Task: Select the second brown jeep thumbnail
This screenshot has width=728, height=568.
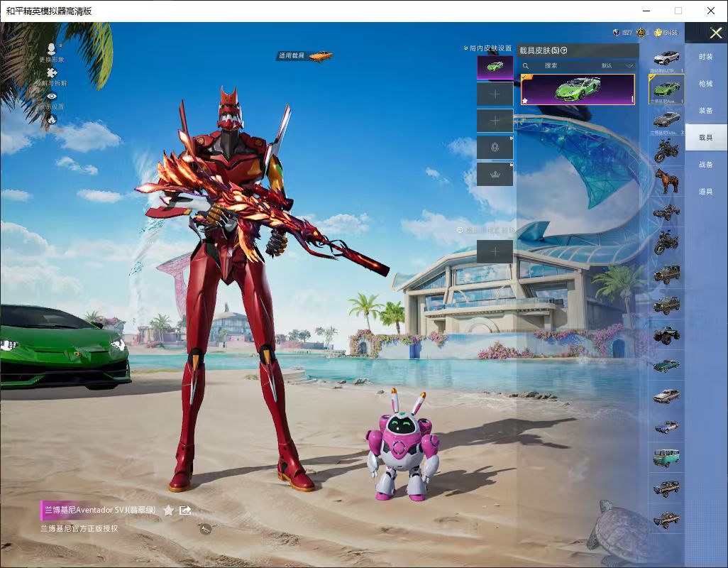Action: tap(667, 305)
